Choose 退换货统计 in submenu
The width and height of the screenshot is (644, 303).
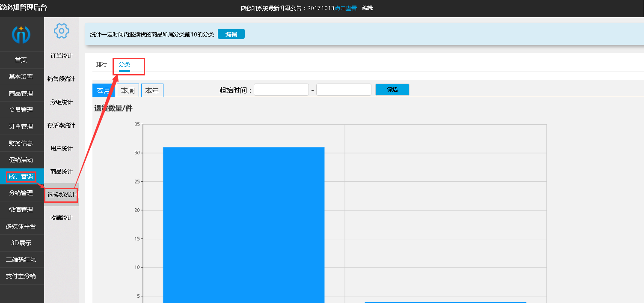pyautogui.click(x=62, y=195)
